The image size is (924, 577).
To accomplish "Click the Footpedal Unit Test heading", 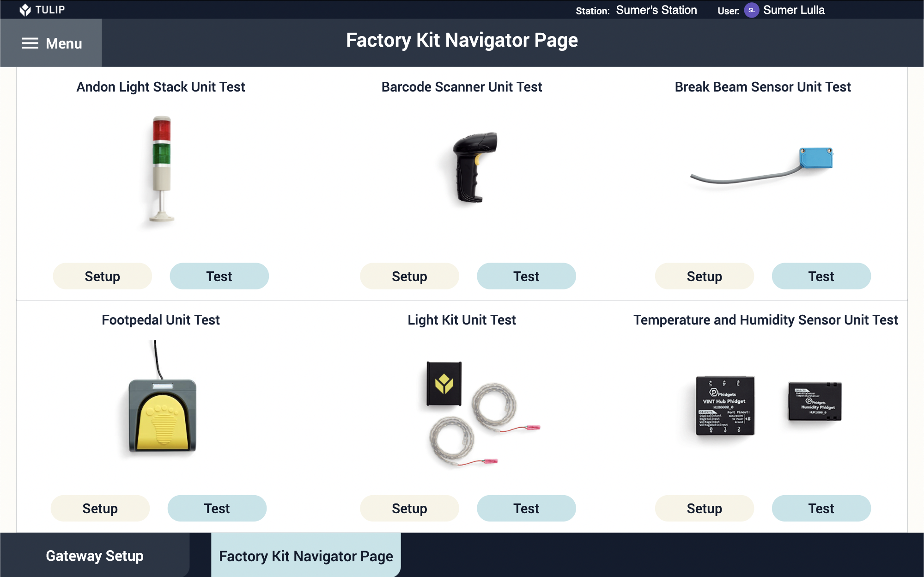I will tap(161, 320).
